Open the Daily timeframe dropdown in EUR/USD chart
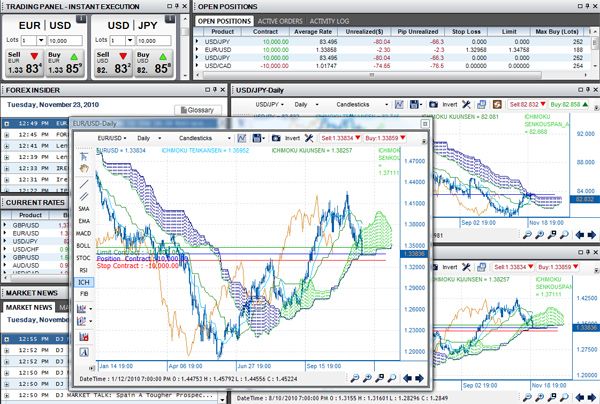The image size is (600, 404). tap(149, 138)
